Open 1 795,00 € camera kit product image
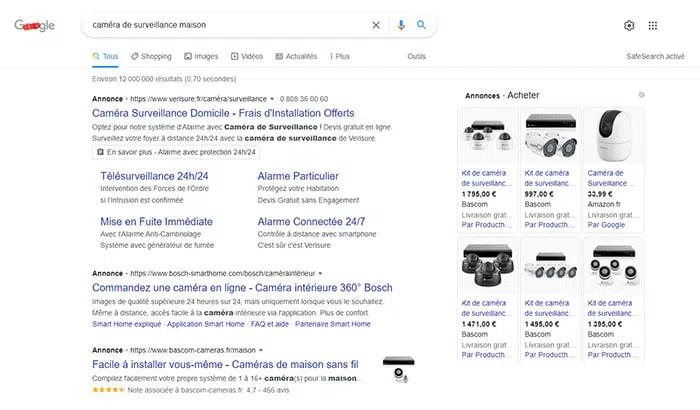Image resolution: width=700 pixels, height=410 pixels. click(488, 137)
